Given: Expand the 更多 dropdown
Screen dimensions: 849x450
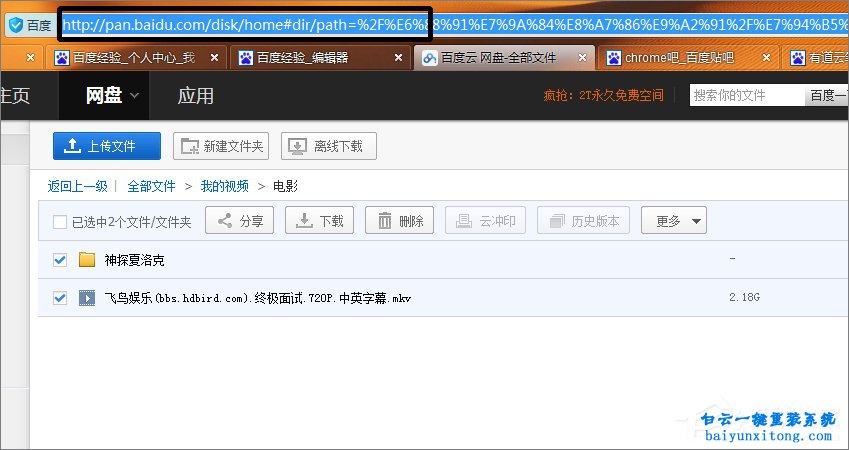Looking at the screenshot, I should (674, 220).
